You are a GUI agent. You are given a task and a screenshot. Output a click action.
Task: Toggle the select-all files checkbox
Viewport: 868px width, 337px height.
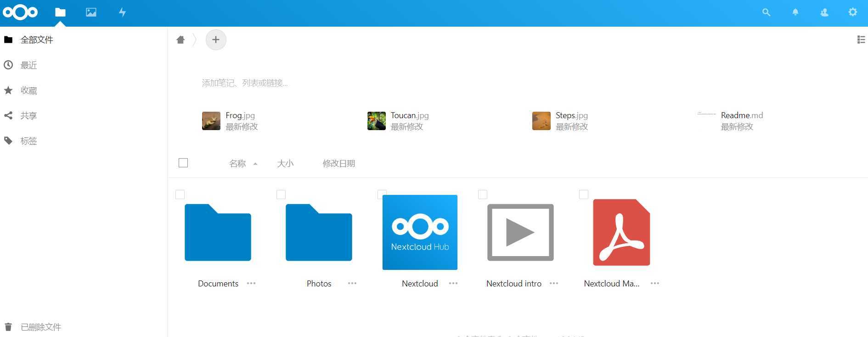click(183, 163)
